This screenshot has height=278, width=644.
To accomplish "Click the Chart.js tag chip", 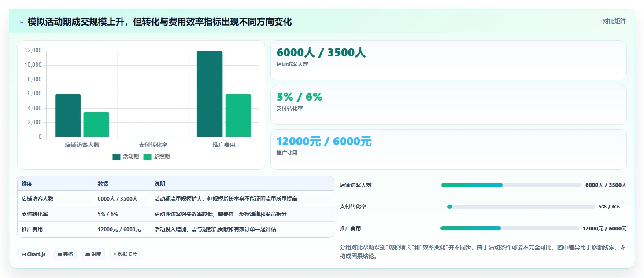I will (x=33, y=254).
